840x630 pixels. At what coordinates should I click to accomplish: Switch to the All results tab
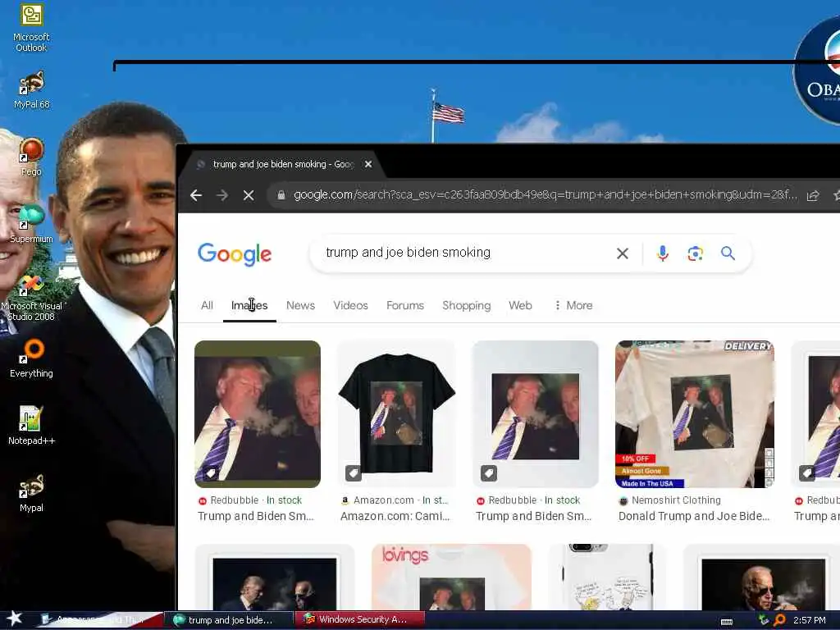(207, 305)
